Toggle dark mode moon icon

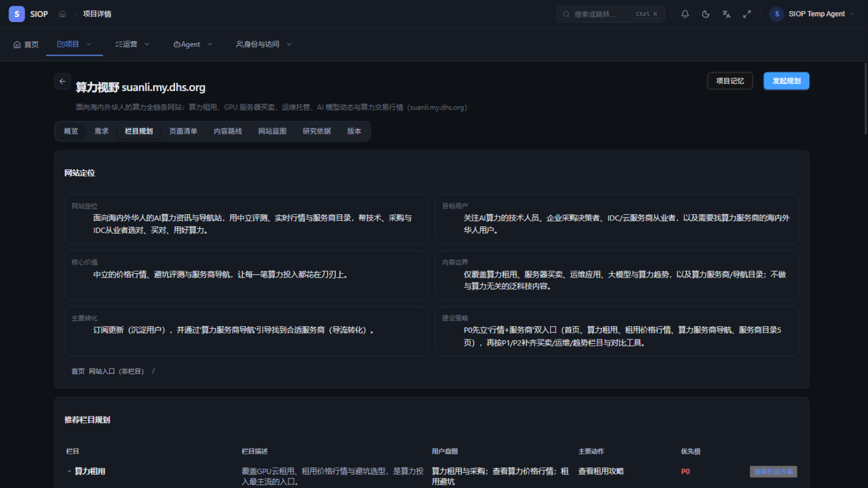coord(706,14)
